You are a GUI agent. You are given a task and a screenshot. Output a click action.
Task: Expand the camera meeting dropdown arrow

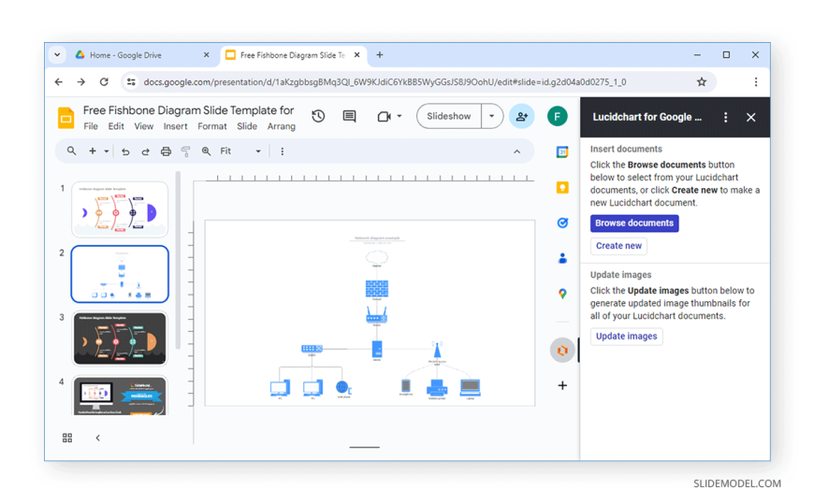(400, 116)
